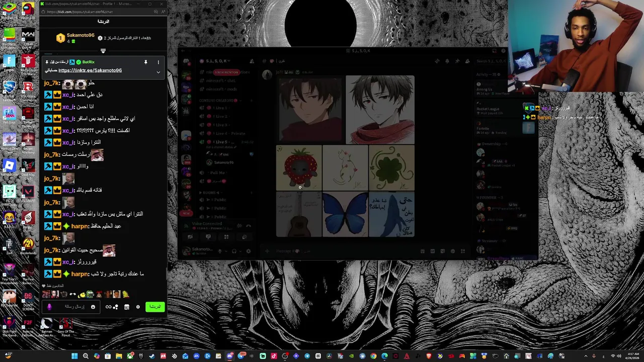This screenshot has width=644, height=362.
Task: Click the purple microphone icon in chat input
Action: (x=49, y=307)
